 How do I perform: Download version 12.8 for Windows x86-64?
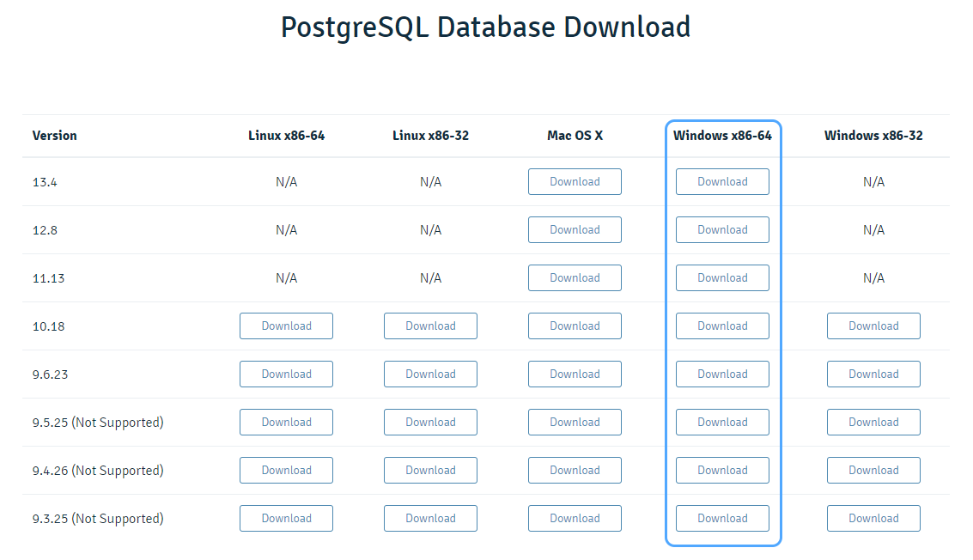[x=722, y=229]
